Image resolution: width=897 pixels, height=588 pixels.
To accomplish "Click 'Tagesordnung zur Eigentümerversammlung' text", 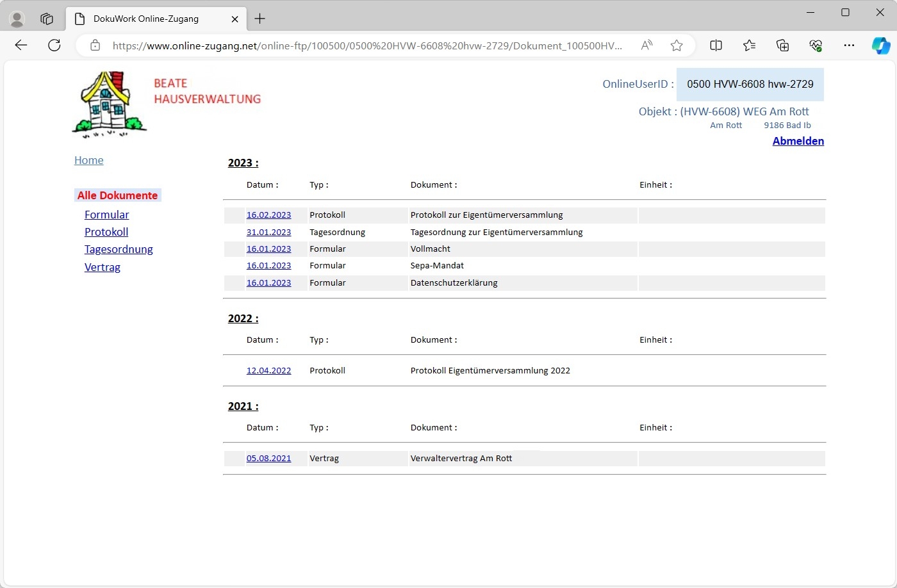I will tap(497, 232).
